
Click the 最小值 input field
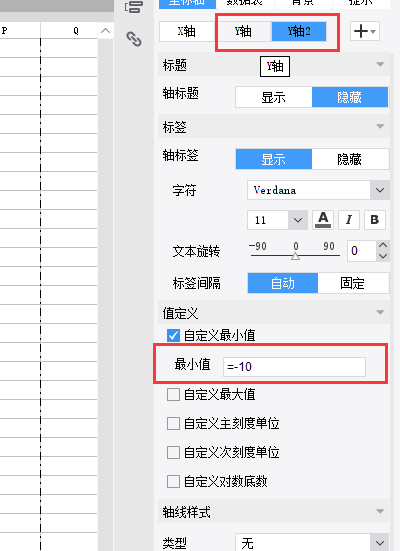pos(294,367)
